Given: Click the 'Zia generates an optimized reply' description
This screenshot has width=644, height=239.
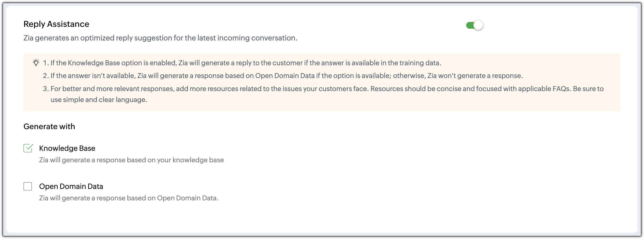Looking at the screenshot, I should point(160,38).
